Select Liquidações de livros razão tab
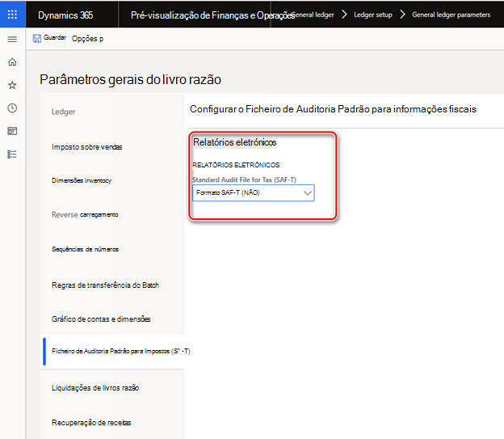 95,388
